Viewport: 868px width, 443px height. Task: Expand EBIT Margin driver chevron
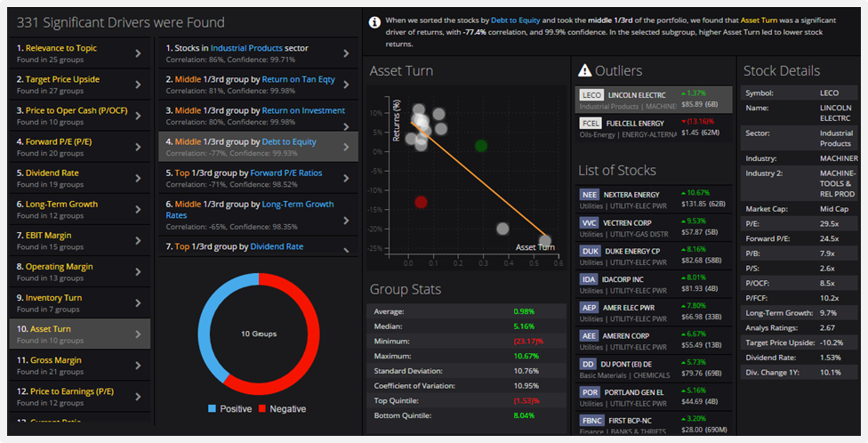click(138, 240)
